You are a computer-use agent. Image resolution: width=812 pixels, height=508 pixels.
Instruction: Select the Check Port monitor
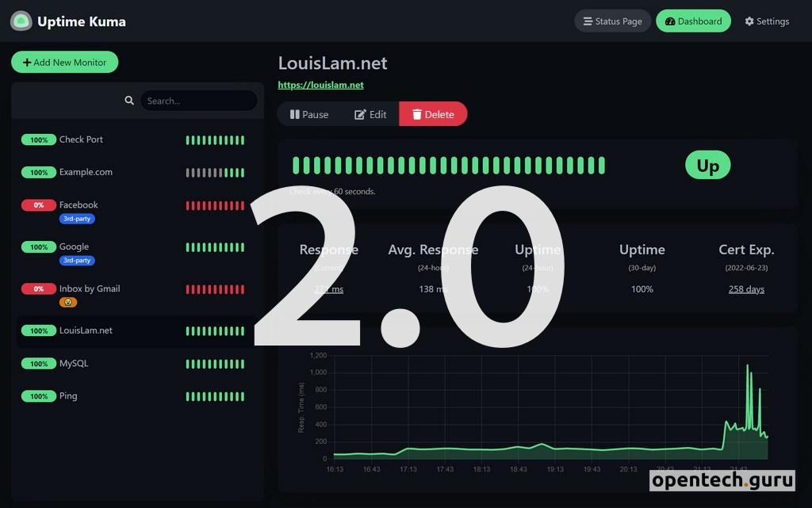click(x=136, y=139)
